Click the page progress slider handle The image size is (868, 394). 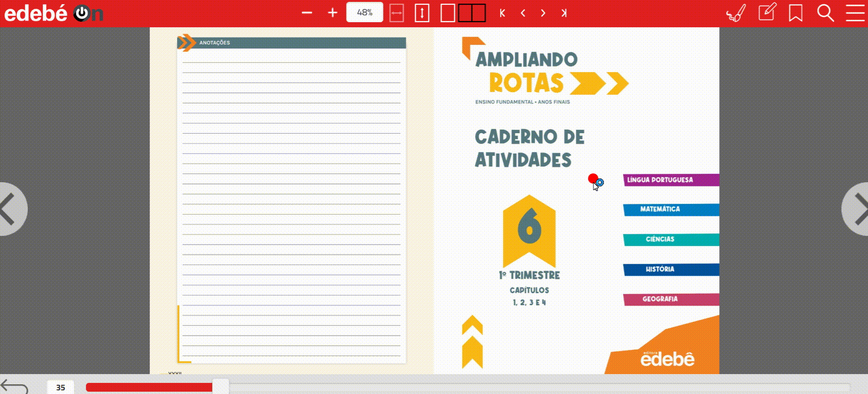click(x=220, y=387)
